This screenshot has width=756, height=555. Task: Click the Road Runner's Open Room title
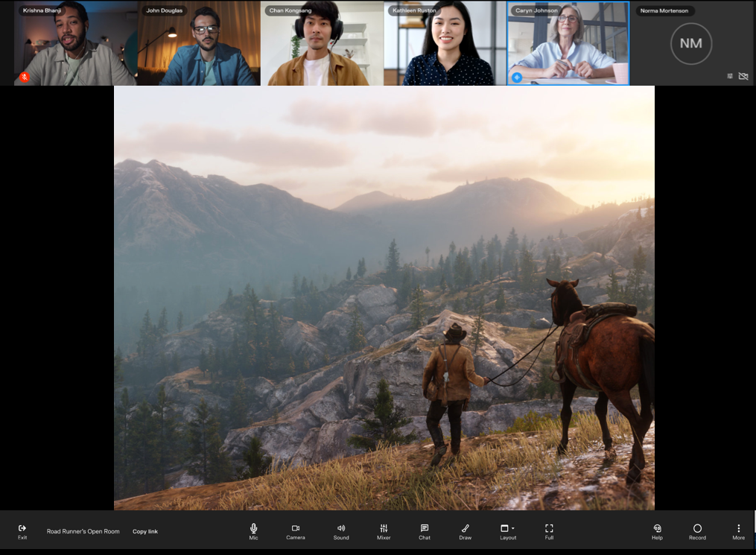pyautogui.click(x=83, y=531)
